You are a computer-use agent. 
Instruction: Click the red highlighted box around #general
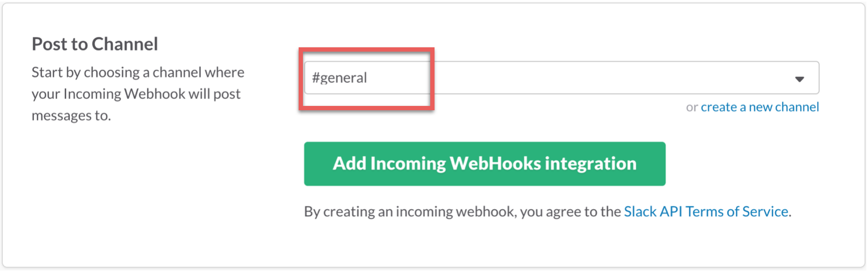(366, 79)
